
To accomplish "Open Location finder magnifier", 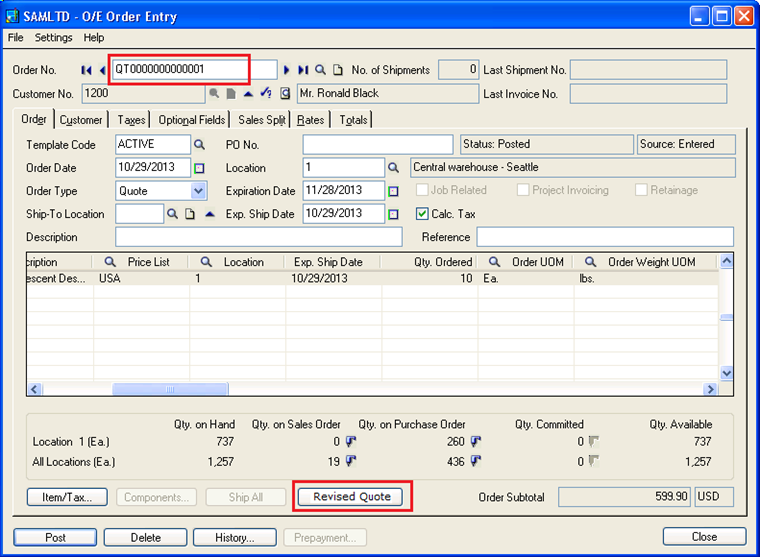I will pyautogui.click(x=393, y=168).
